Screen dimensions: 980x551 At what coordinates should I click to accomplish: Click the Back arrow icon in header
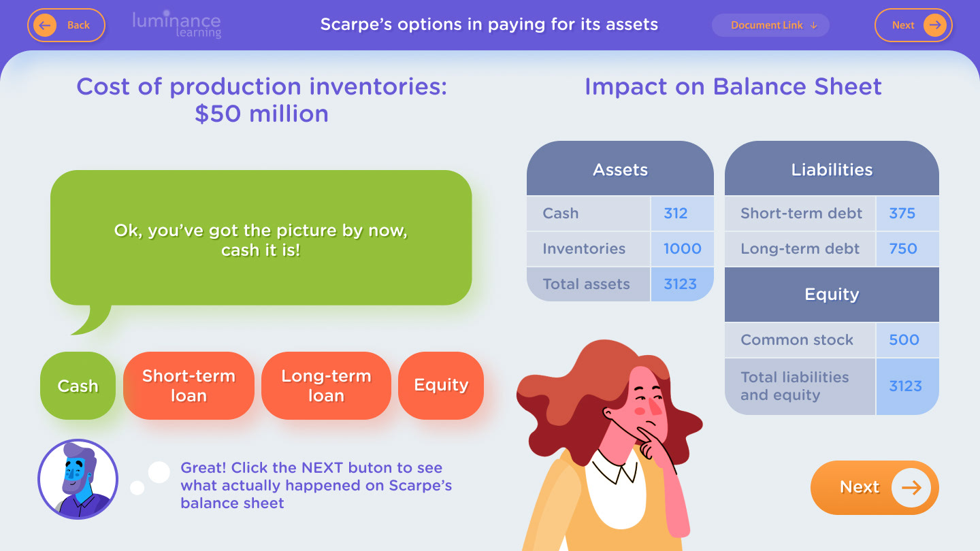[45, 25]
